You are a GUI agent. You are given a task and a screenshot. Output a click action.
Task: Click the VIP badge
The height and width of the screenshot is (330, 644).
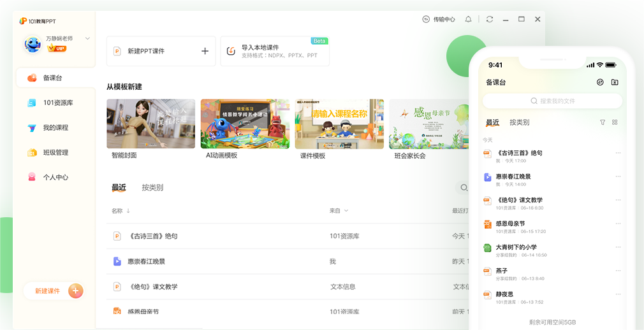pos(57,48)
